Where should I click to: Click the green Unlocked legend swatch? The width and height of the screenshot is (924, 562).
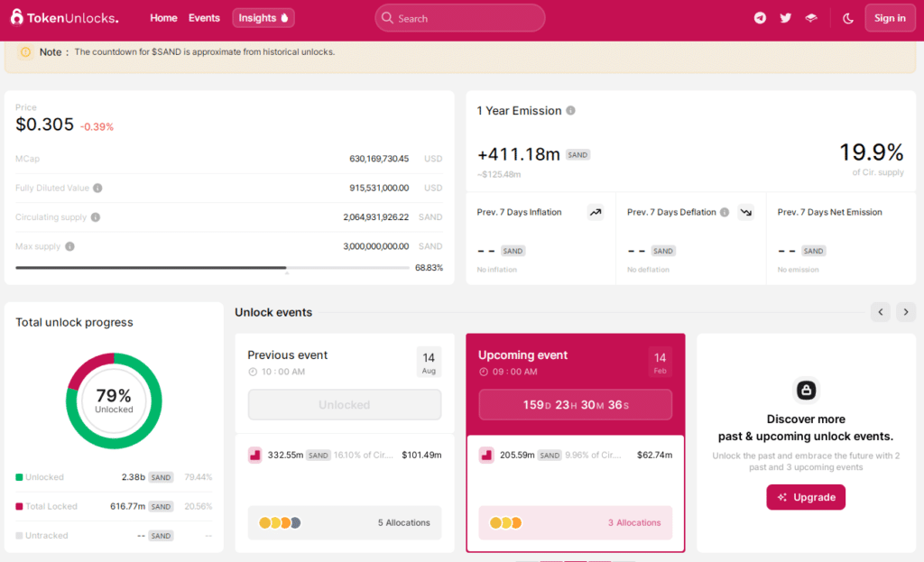click(x=19, y=477)
